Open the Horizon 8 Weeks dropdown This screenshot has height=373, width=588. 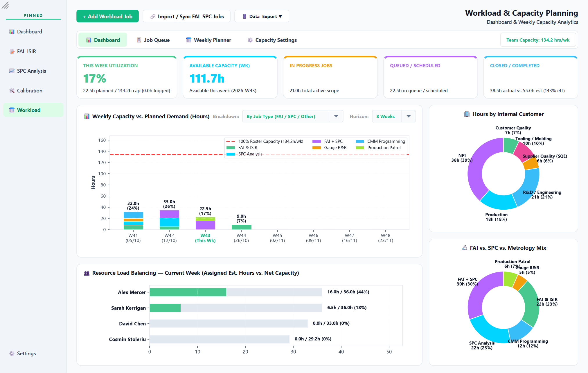tap(394, 116)
